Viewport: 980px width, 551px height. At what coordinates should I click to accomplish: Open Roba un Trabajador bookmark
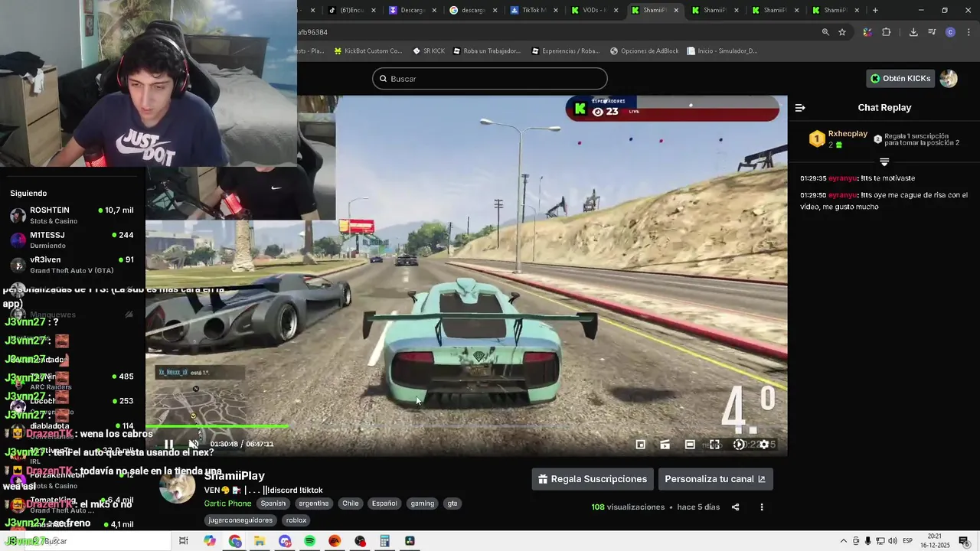pos(486,51)
